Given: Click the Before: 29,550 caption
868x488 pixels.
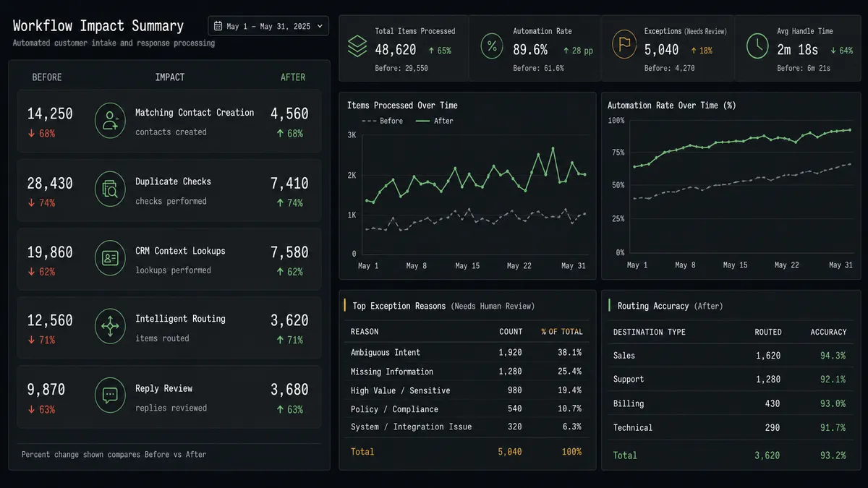Looking at the screenshot, I should pyautogui.click(x=401, y=68).
